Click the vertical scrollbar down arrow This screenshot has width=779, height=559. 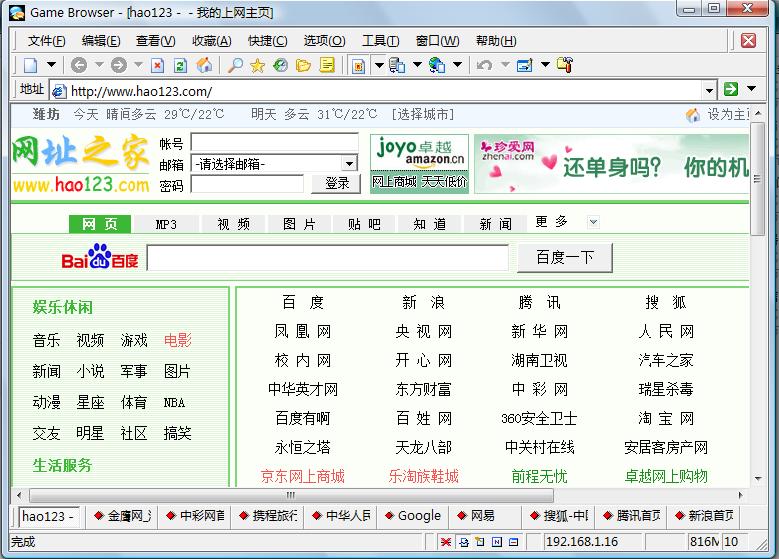tap(758, 479)
